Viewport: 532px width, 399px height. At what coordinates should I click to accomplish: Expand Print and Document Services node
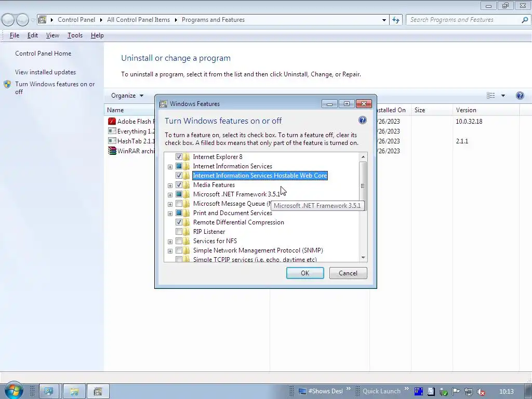click(x=170, y=214)
